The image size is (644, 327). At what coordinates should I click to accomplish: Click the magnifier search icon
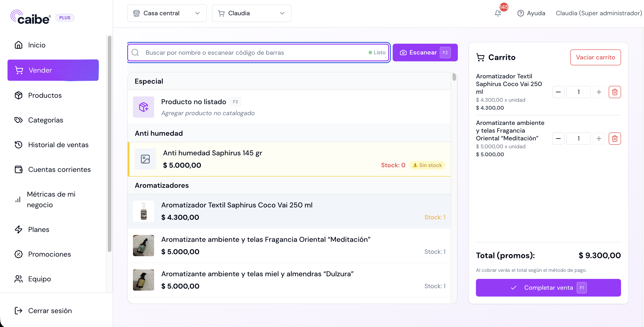click(135, 53)
